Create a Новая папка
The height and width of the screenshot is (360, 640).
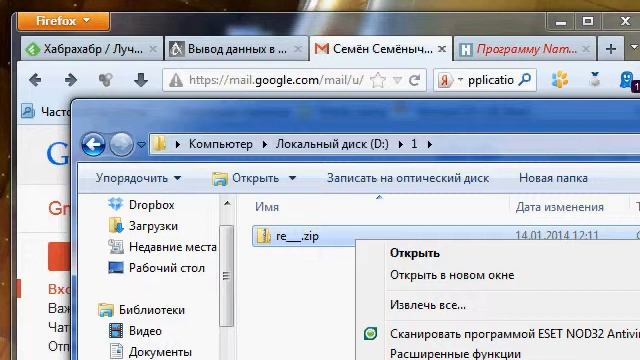click(x=553, y=178)
